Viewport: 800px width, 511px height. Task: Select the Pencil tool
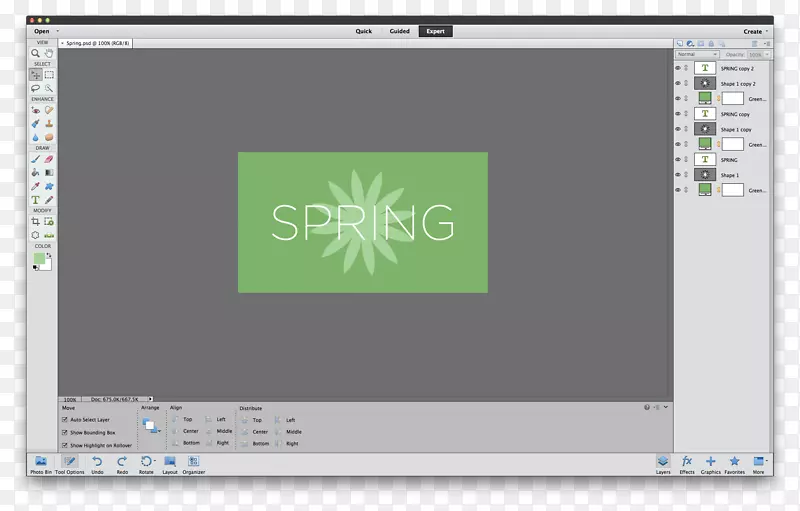(x=49, y=200)
